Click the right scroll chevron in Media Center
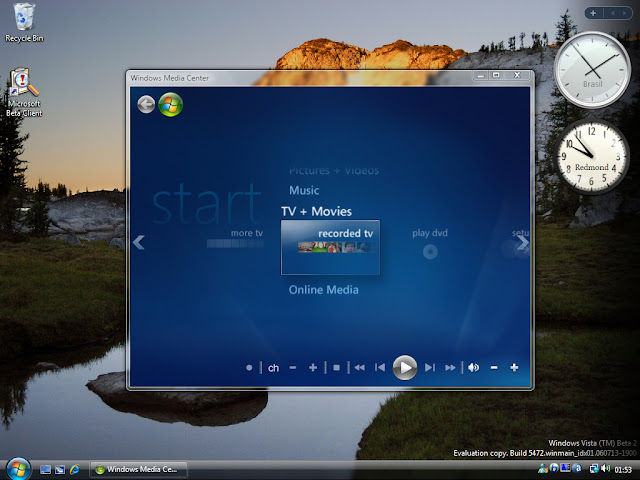Screen dimensions: 640x480 tap(523, 242)
